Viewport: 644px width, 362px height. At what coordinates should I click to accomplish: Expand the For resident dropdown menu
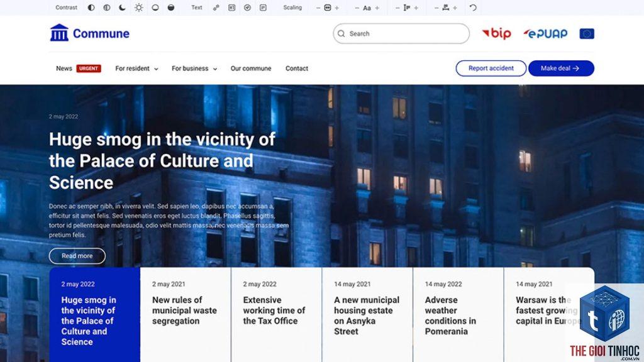pos(136,69)
